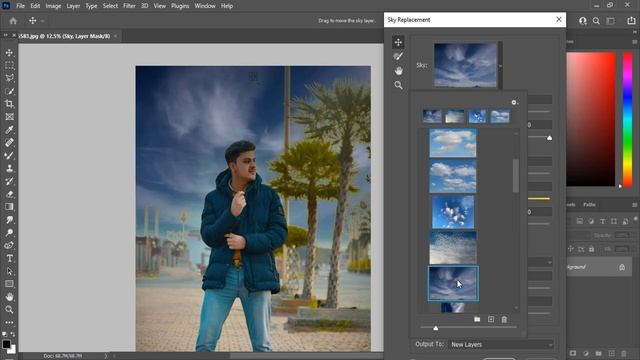This screenshot has width=640, height=360.
Task: Select Hand tool in Sky Replacement dialog
Action: click(398, 71)
